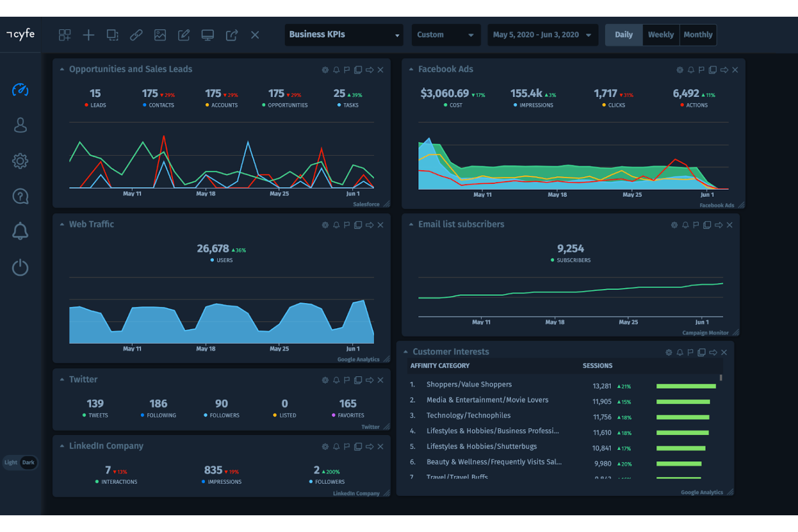The image size is (798, 532).
Task: Click bell alert icon on Web Traffic widget
Action: (x=336, y=225)
